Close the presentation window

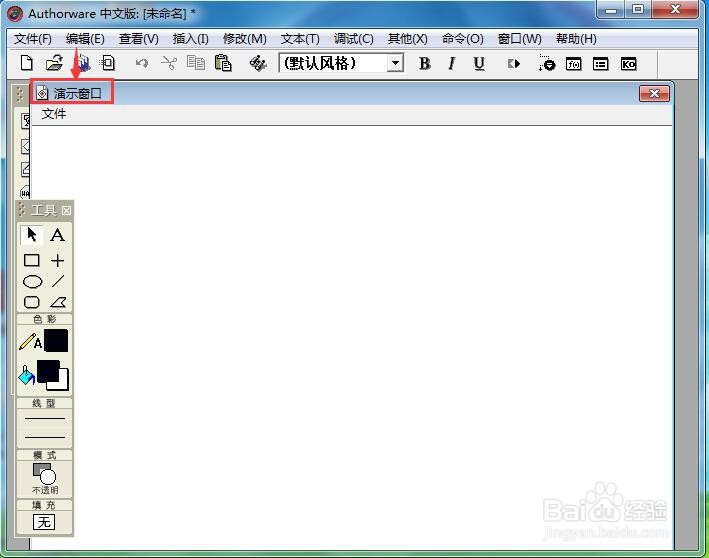tap(654, 94)
